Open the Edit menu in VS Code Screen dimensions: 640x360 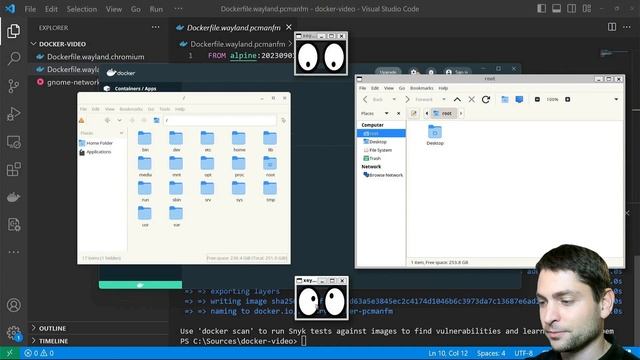pos(51,9)
